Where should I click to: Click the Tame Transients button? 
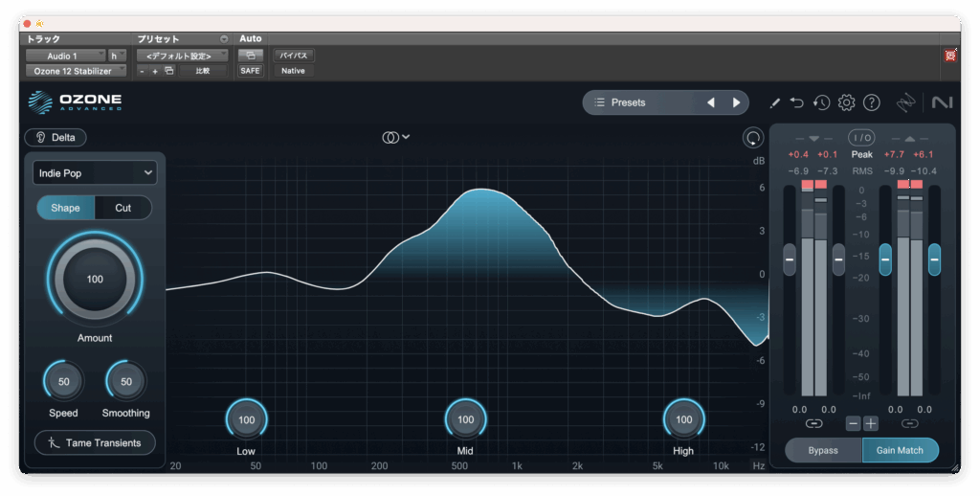(x=94, y=442)
